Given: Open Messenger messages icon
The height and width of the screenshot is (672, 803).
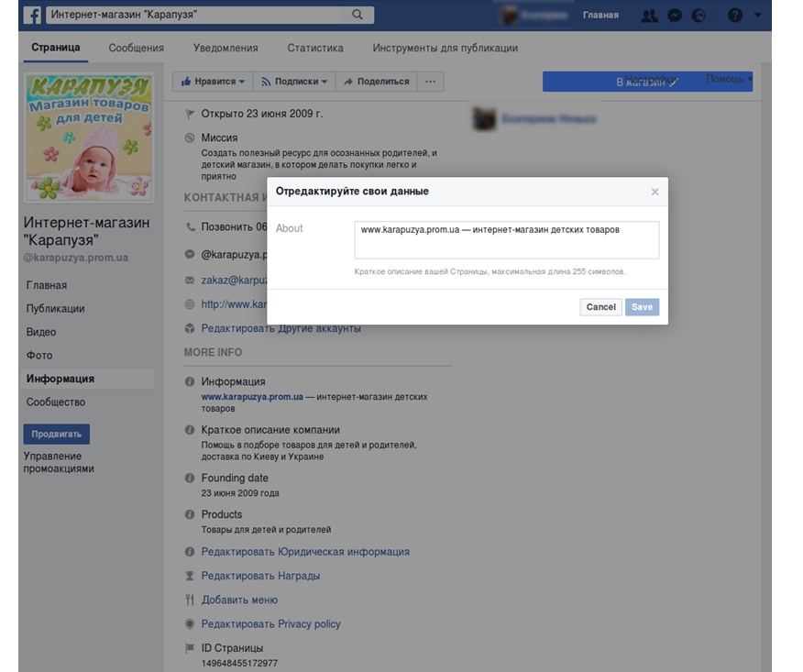Looking at the screenshot, I should click(675, 16).
